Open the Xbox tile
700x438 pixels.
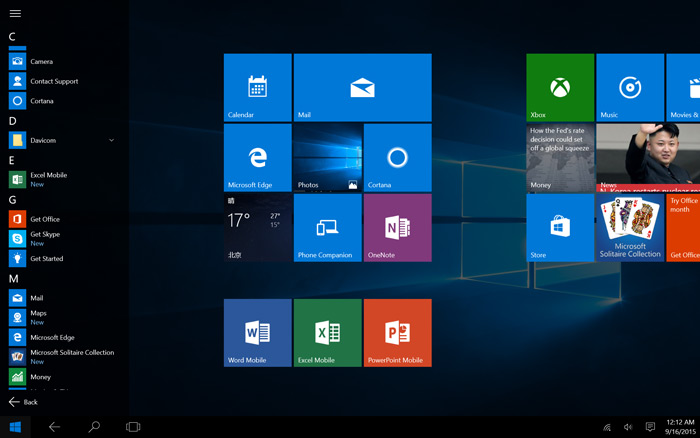click(560, 87)
